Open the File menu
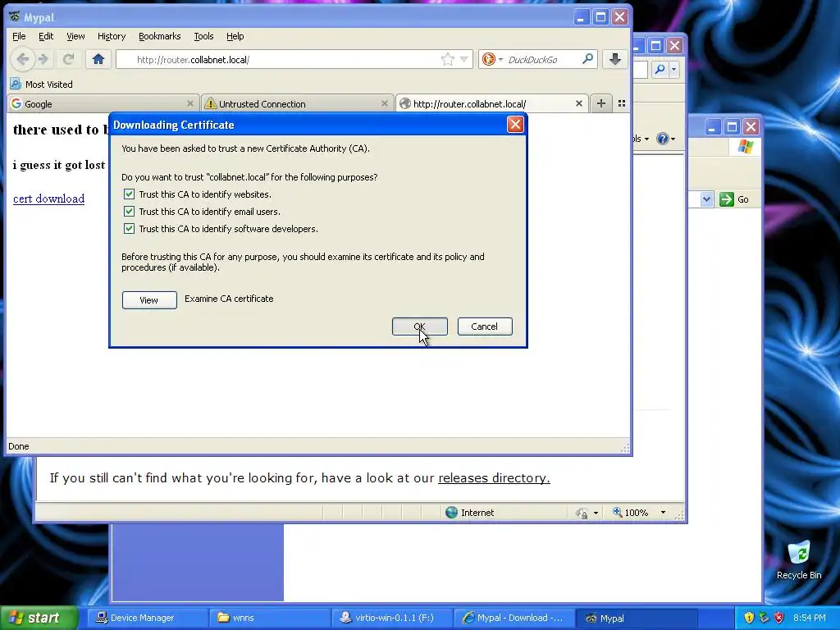Image resolution: width=840 pixels, height=630 pixels. tap(19, 36)
